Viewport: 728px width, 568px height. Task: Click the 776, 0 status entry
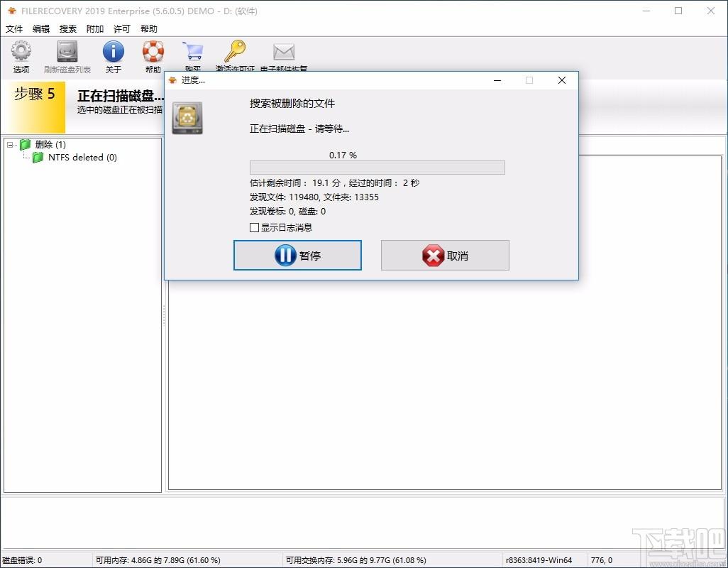coord(601,560)
